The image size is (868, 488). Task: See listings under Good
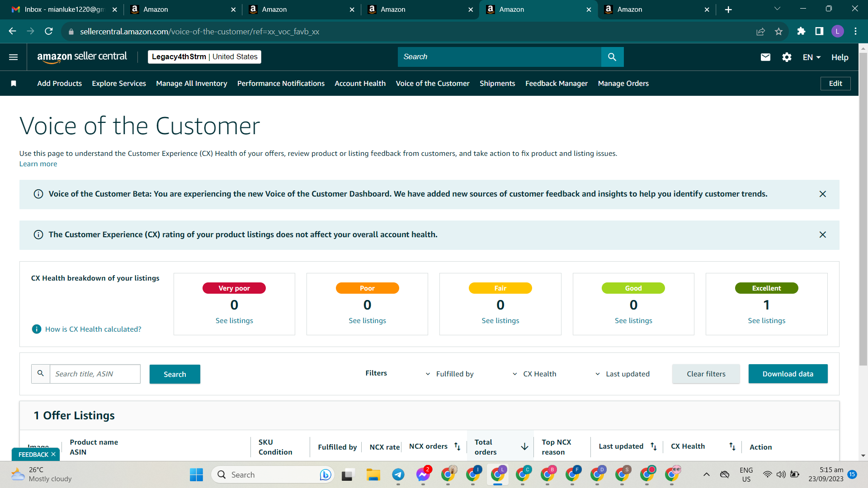tap(633, 320)
